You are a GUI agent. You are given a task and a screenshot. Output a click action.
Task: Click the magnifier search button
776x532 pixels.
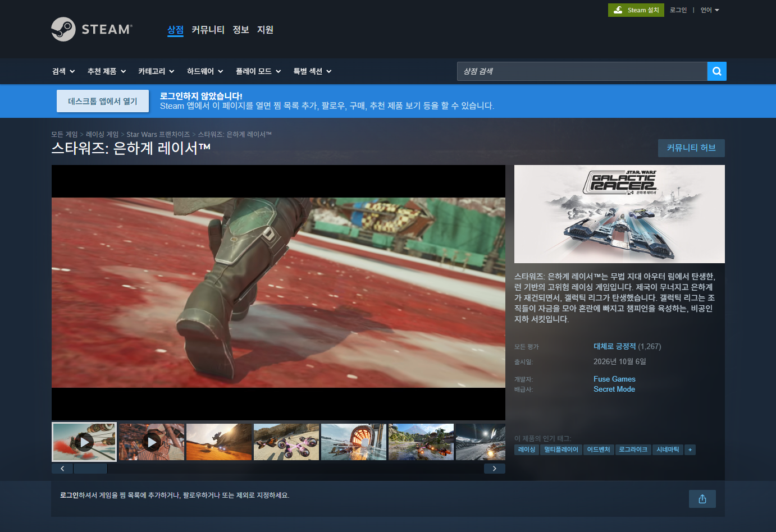coord(716,71)
